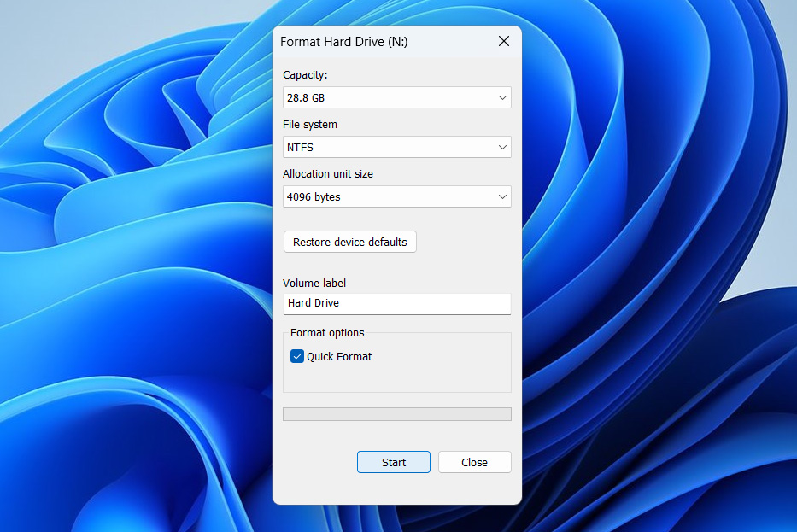Start formatting with the Start button
The height and width of the screenshot is (532, 797).
pos(394,462)
